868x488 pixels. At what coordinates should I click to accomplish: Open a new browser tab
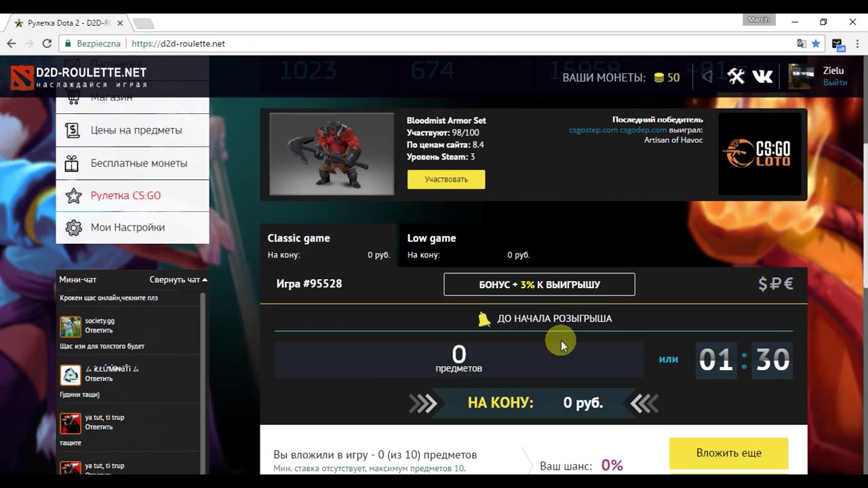point(143,24)
